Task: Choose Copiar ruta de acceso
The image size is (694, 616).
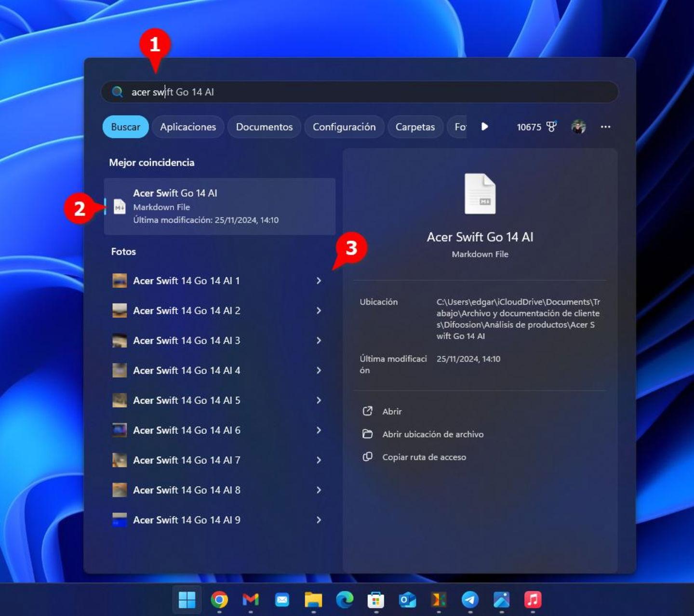Action: (x=424, y=457)
